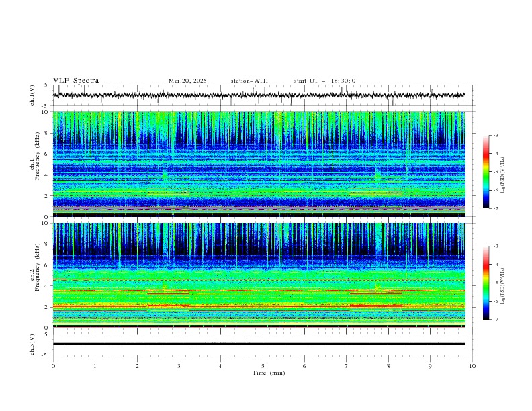Click the '-7' label on ch.1 color bar
This screenshot has width=532, height=411.
pos(496,208)
